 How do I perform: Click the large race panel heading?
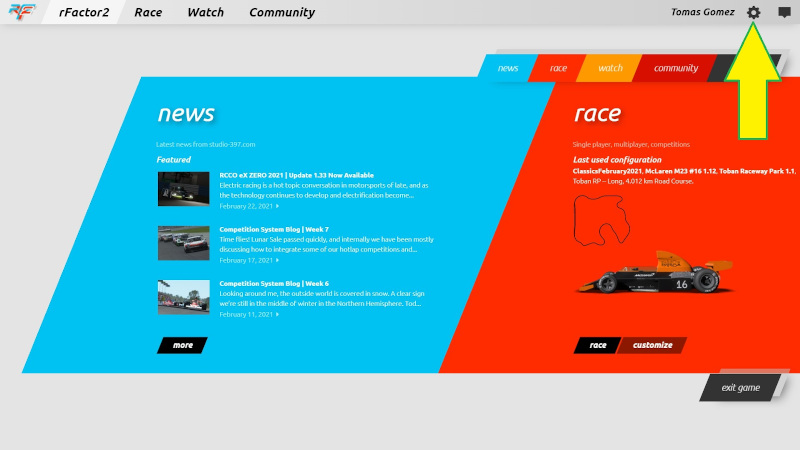[598, 113]
